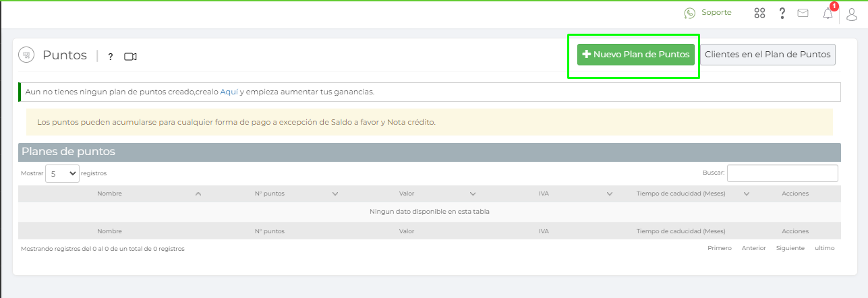Go to Siguiente page

coord(790,248)
